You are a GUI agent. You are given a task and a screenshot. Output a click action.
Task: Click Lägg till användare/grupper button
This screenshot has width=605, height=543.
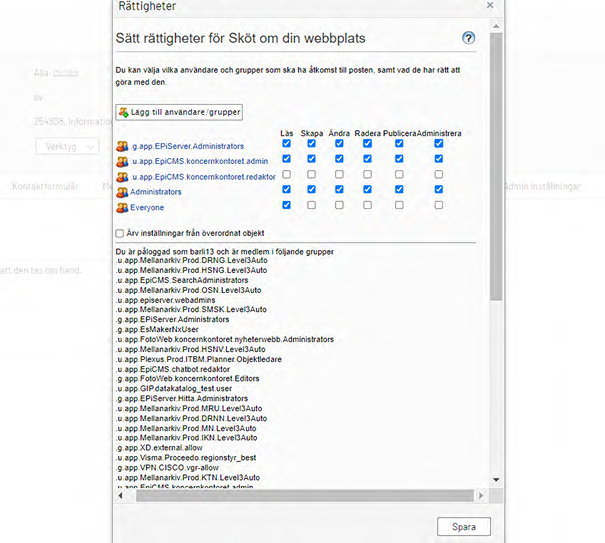pos(179,111)
